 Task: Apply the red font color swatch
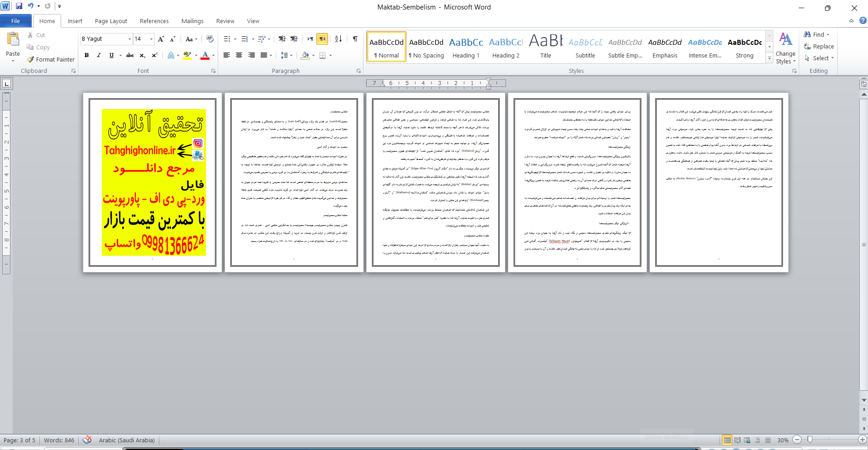coord(205,55)
